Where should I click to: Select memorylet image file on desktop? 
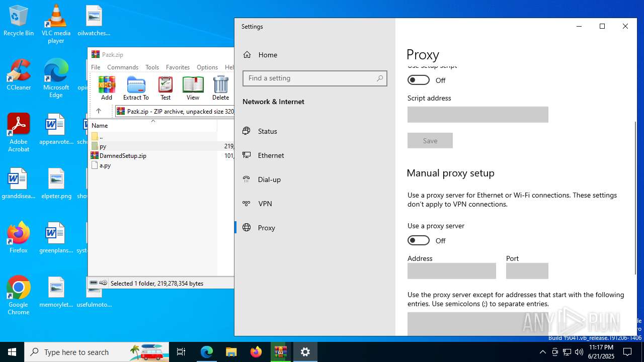click(x=56, y=292)
